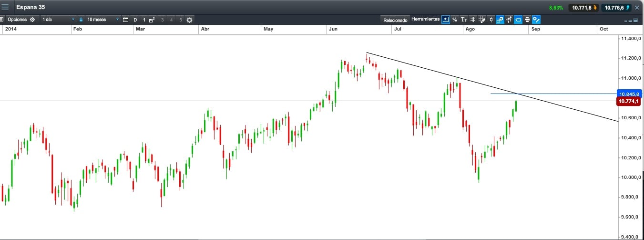Maximize the chart panel layout
Screen dimensions: 644x240
pyautogui.click(x=635, y=21)
